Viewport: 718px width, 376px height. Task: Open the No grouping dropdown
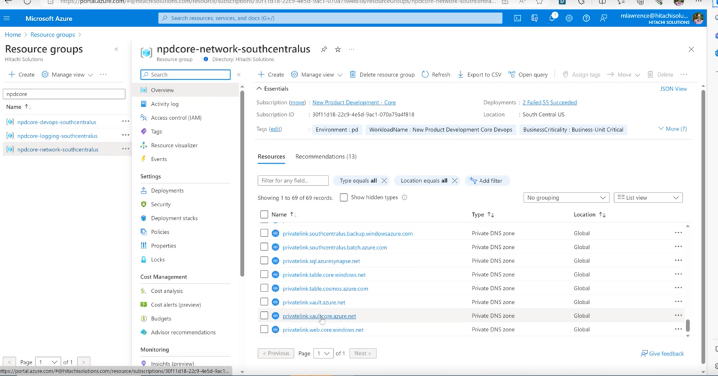[566, 198]
